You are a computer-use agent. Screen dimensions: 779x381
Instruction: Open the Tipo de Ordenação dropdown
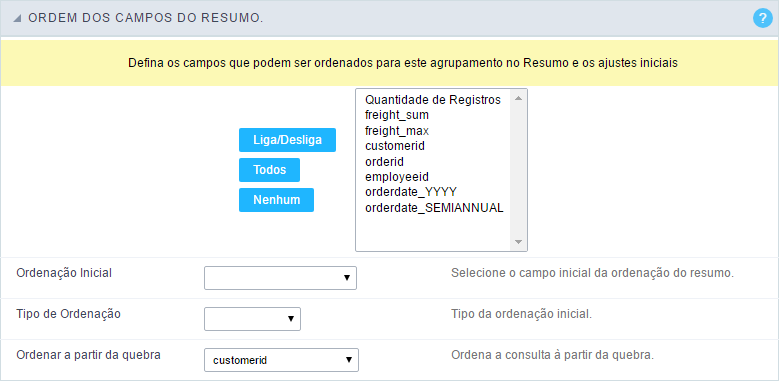(x=252, y=319)
